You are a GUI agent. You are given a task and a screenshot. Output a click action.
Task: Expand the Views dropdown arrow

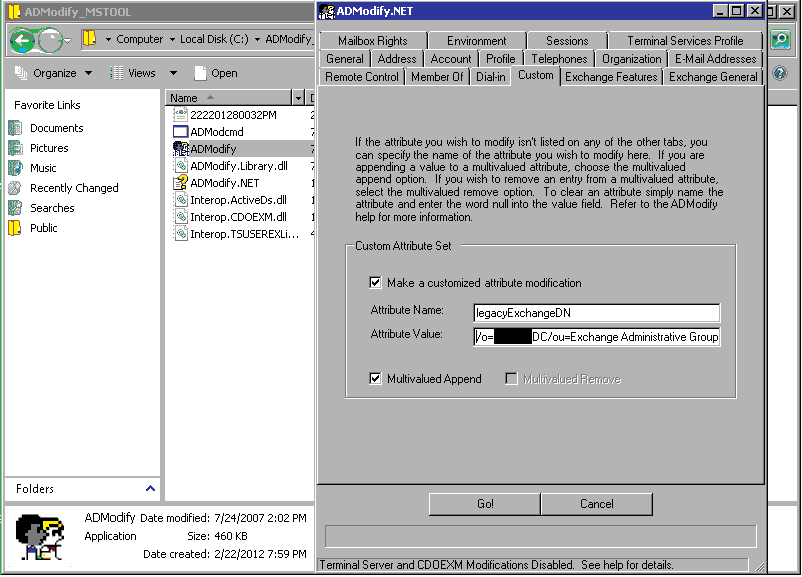point(173,73)
